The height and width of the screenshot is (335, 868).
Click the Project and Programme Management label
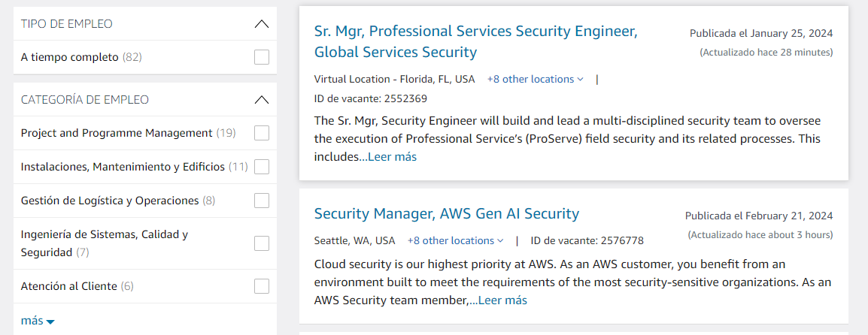tap(117, 133)
